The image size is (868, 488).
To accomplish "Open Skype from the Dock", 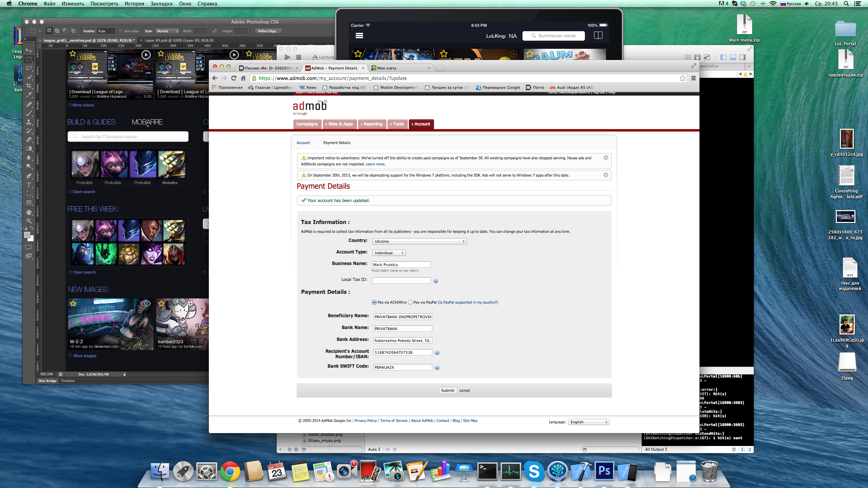I will click(x=534, y=471).
